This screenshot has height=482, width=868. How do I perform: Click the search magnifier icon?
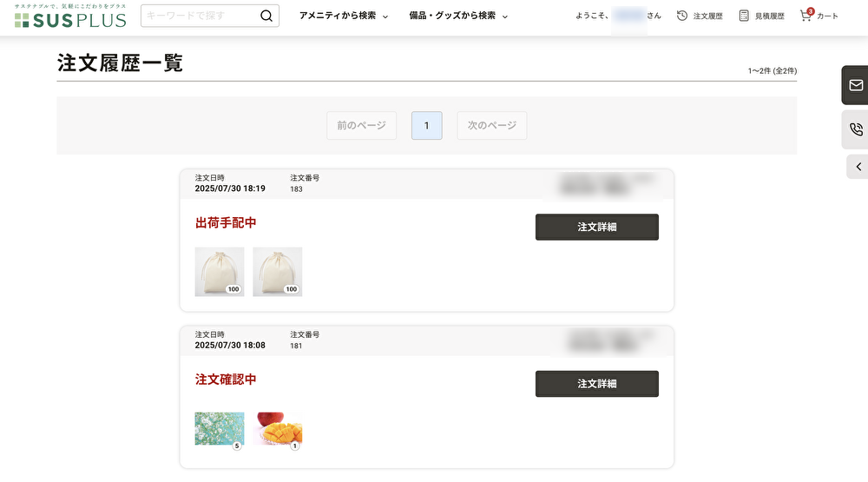(268, 16)
